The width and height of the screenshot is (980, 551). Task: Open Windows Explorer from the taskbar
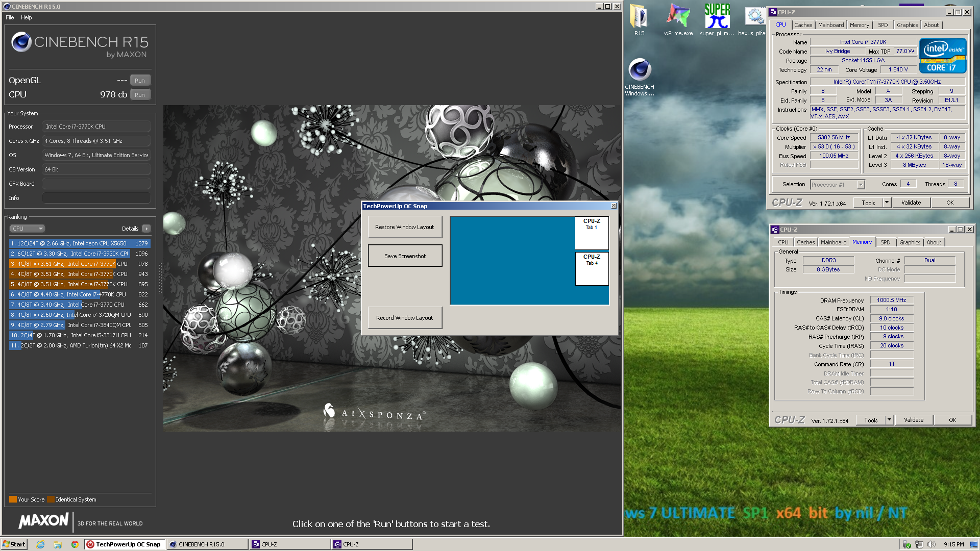58,544
